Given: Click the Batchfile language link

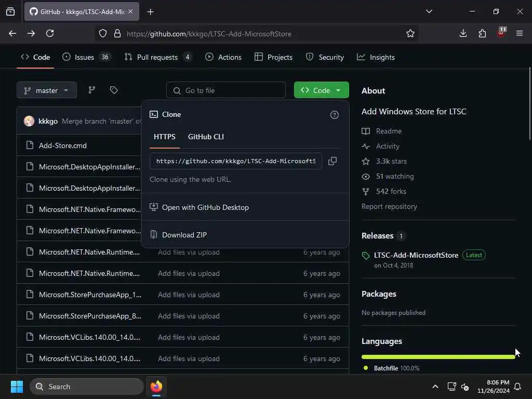Looking at the screenshot, I should point(391,368).
